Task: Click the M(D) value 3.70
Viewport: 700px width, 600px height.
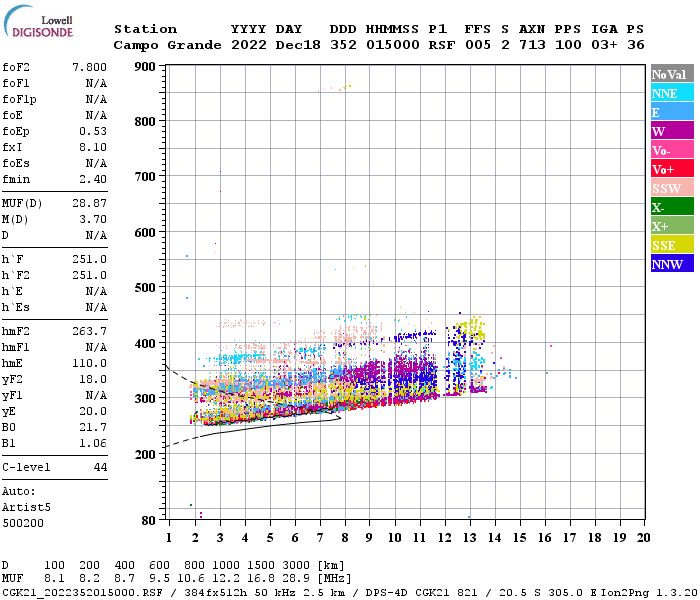Action: point(93,219)
